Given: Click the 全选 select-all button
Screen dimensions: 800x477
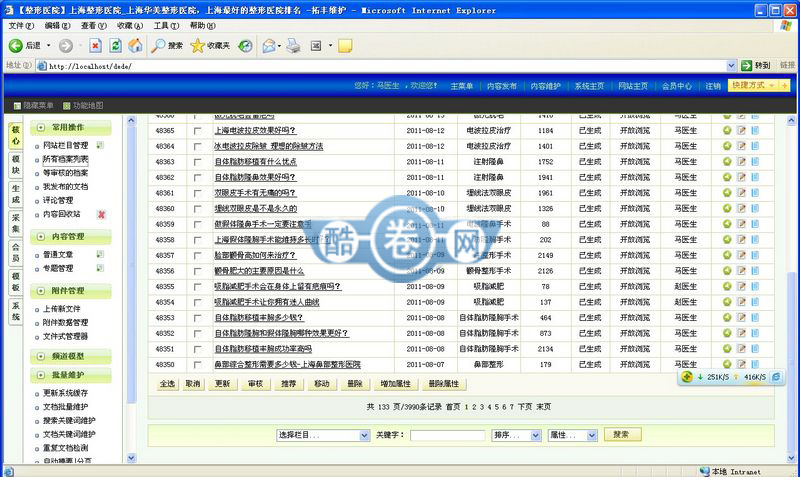Looking at the screenshot, I should [x=167, y=384].
